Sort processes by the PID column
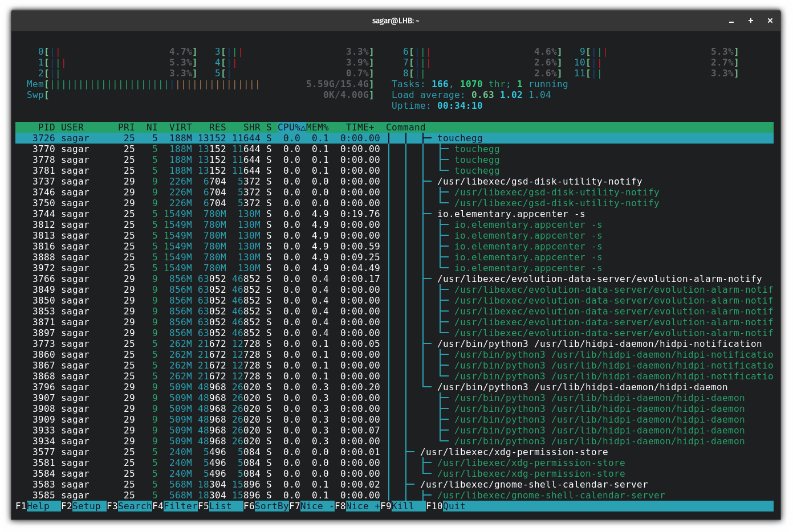793x532 pixels. [47, 127]
